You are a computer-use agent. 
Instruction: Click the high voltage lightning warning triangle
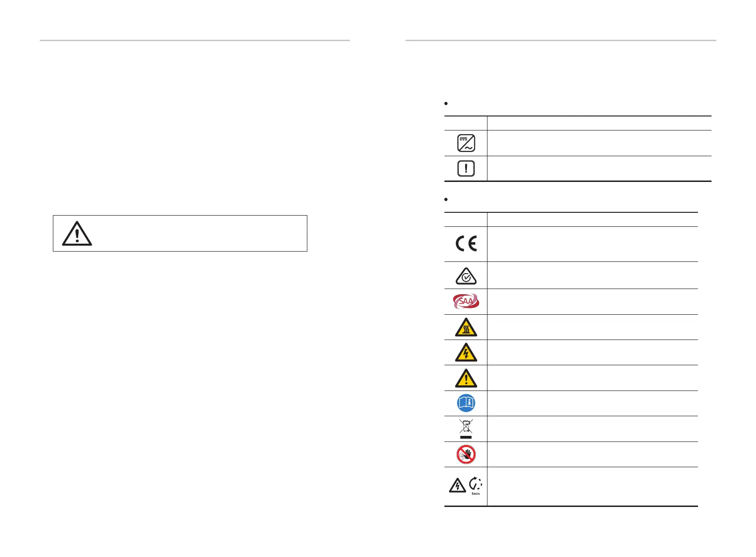click(x=466, y=353)
